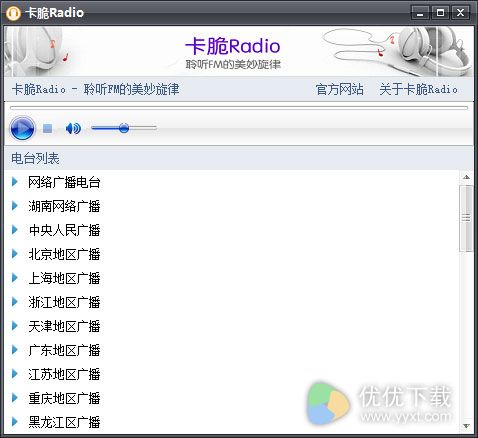Viewport: 478px width, 438px height.
Task: Minimize the 卡脆Radio window
Action: [420, 13]
